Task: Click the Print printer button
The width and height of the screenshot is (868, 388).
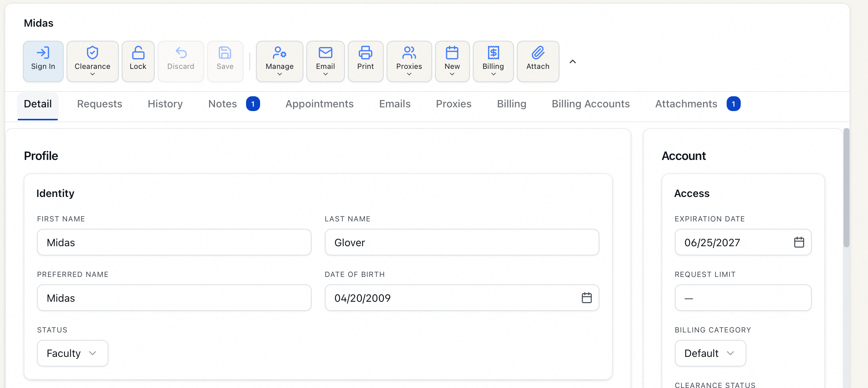Action: click(366, 61)
